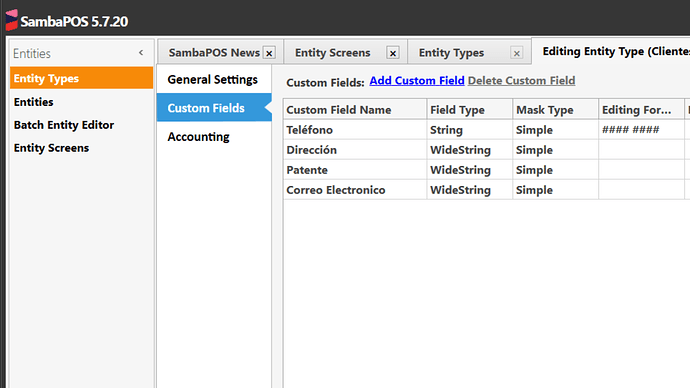This screenshot has width=690, height=388.
Task: Close the Entity Types tab
Action: [x=517, y=53]
